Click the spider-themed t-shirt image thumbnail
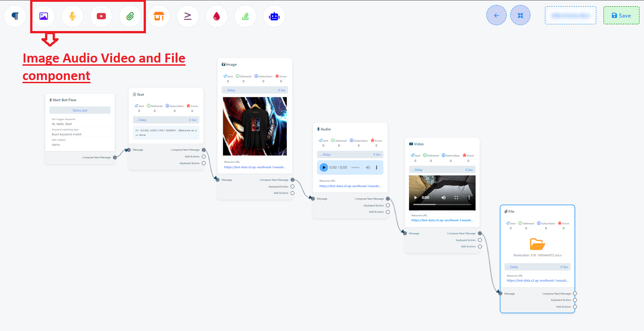Screen dimensions: 644x331 (x=255, y=126)
